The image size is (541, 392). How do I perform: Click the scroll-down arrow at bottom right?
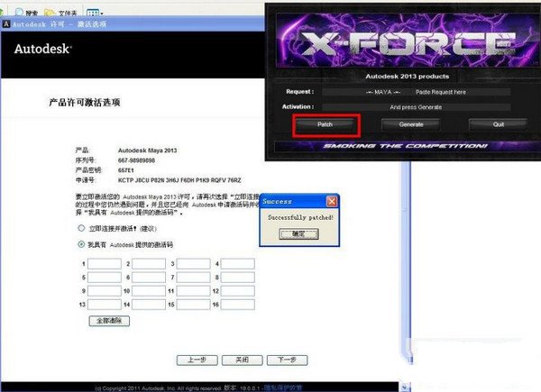[x=405, y=387]
